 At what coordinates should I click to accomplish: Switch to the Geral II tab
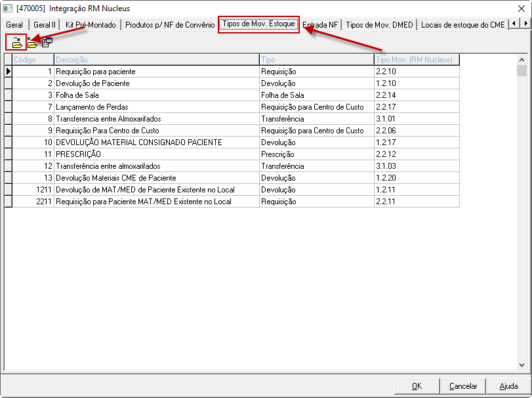click(x=45, y=25)
